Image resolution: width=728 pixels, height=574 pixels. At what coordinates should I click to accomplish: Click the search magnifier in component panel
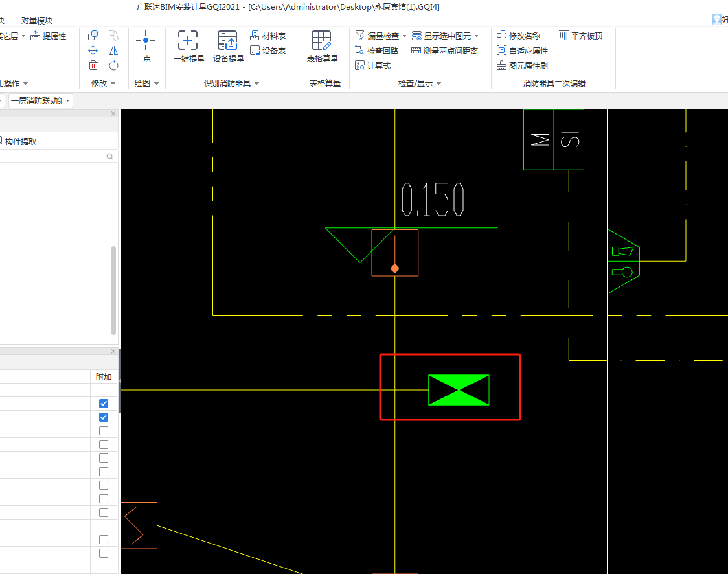click(x=109, y=157)
